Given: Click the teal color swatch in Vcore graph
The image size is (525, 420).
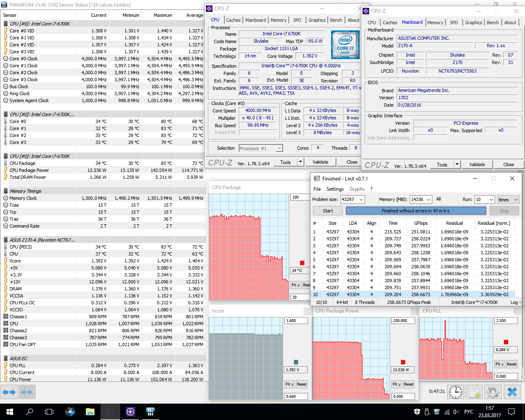Looking at the screenshot, I should pyautogui.click(x=296, y=362).
